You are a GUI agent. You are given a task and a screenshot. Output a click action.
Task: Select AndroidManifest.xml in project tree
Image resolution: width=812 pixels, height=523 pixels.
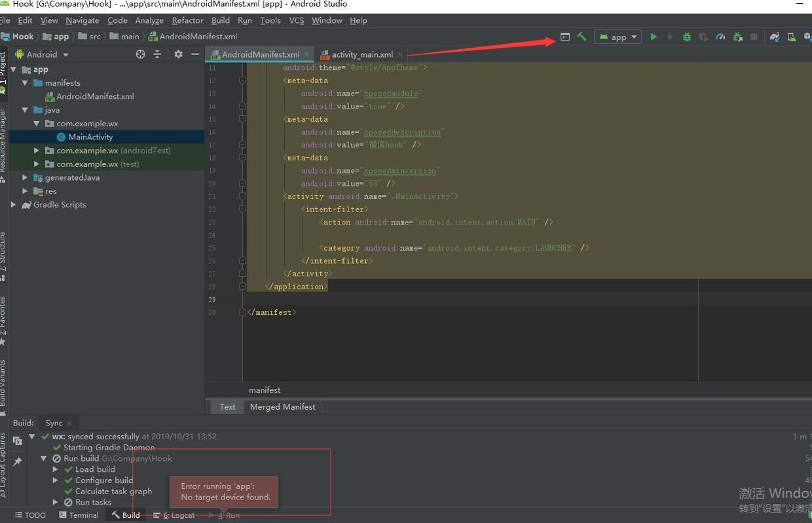point(95,96)
